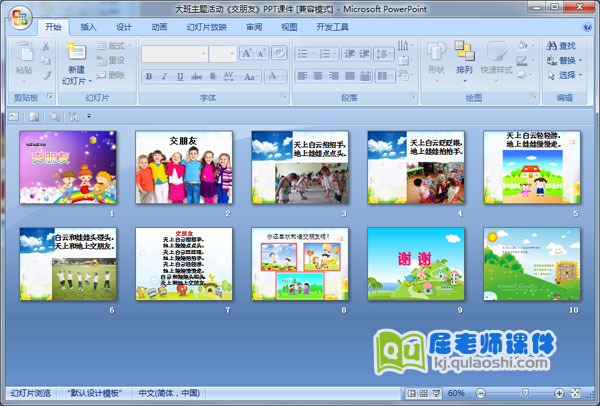Select the Cut scissors icon
600x406 pixels.
coord(46,46)
